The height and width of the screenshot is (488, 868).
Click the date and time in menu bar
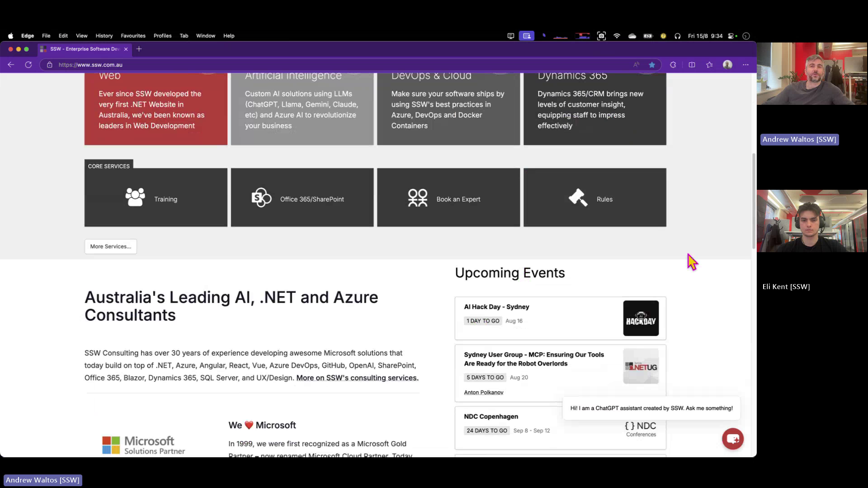coord(705,36)
